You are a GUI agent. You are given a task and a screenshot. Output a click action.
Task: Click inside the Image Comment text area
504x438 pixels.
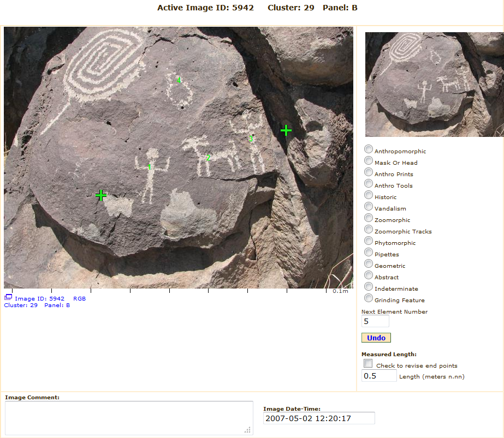pos(129,418)
